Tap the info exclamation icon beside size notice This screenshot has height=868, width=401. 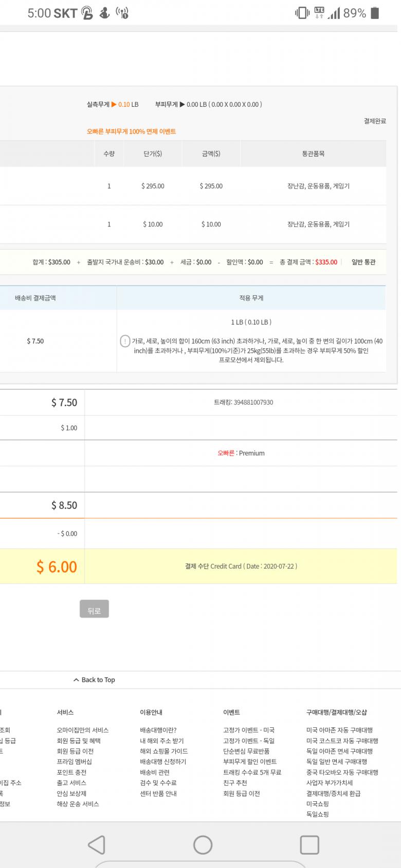[x=125, y=341]
